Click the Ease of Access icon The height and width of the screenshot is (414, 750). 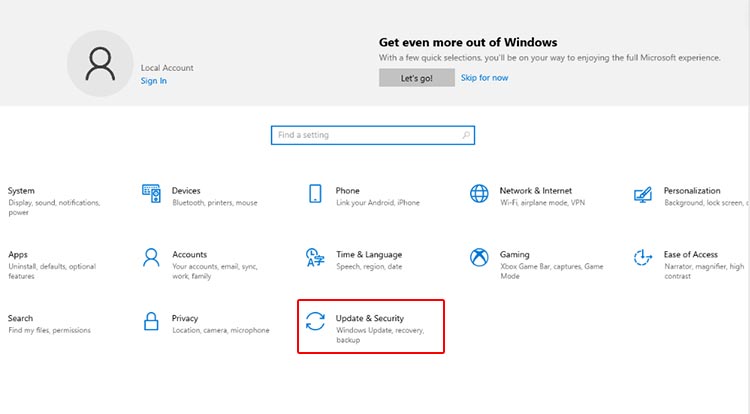pos(643,258)
